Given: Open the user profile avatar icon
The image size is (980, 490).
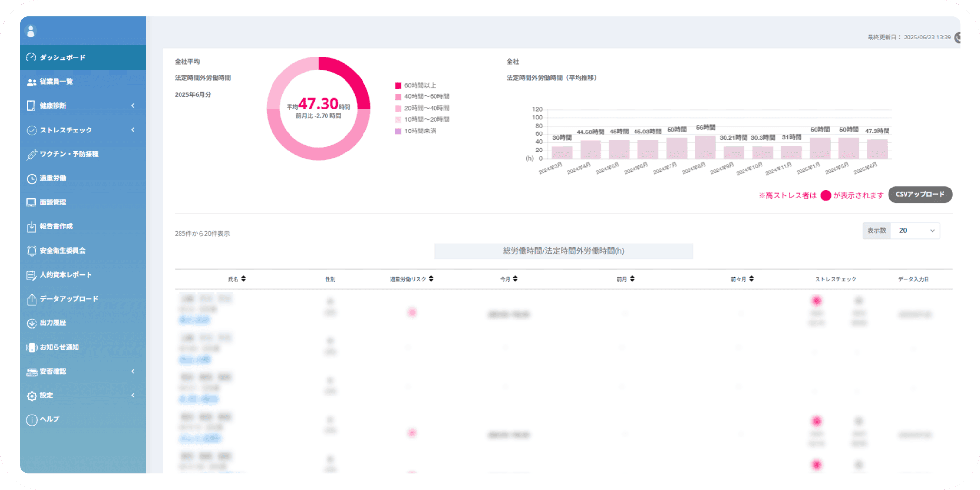Looking at the screenshot, I should [31, 31].
